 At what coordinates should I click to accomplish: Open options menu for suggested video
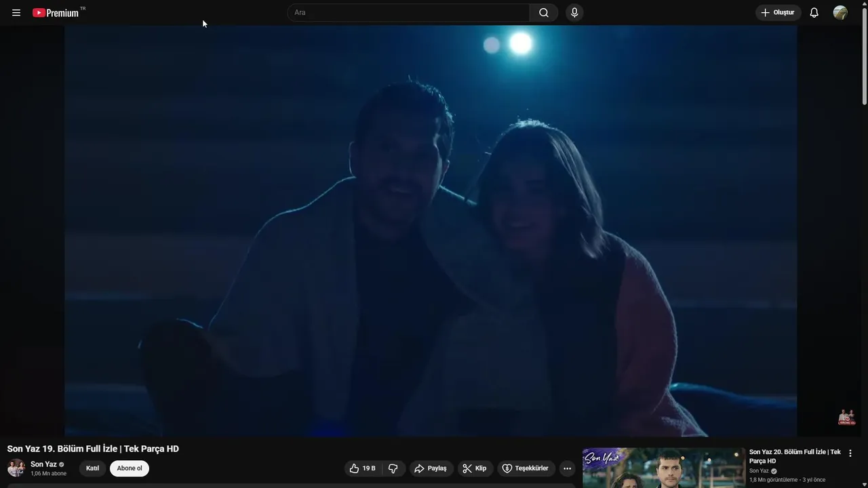coord(850,453)
